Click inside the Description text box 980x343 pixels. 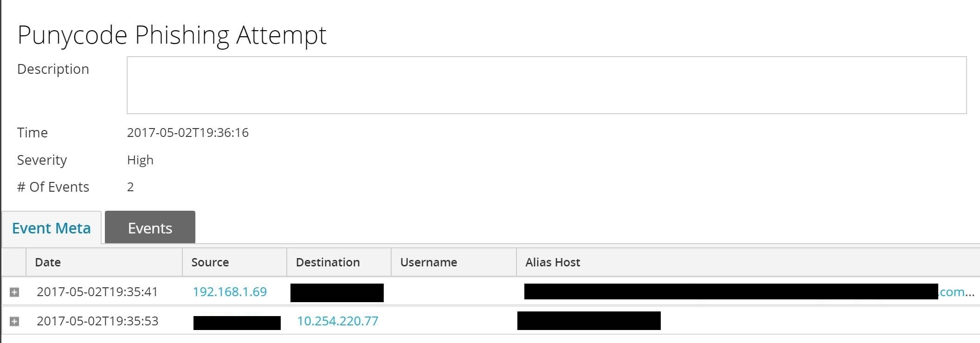(x=546, y=85)
